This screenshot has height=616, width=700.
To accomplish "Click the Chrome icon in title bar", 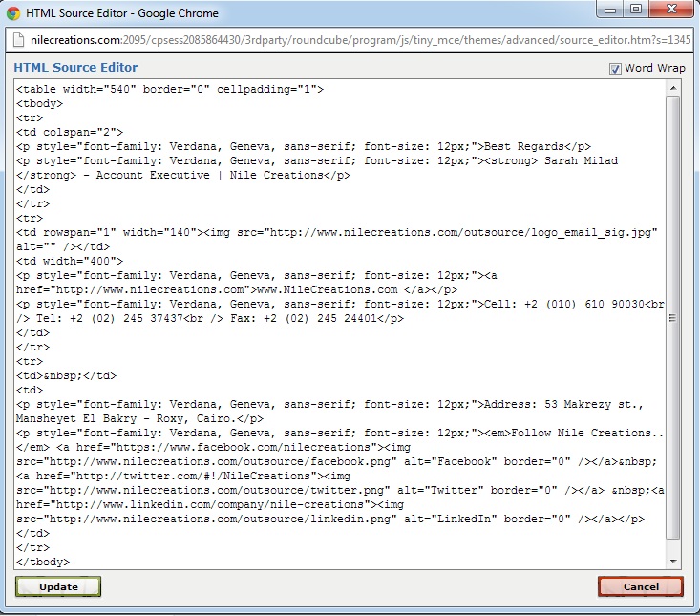I will (x=13, y=13).
